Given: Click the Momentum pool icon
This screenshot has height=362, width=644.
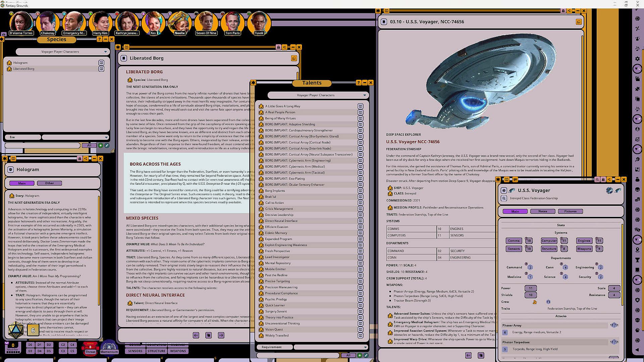Looking at the screenshot, I should coord(109,347).
